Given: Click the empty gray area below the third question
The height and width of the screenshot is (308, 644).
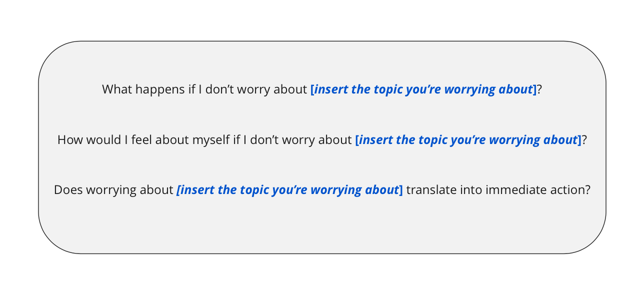Looking at the screenshot, I should 322,225.
